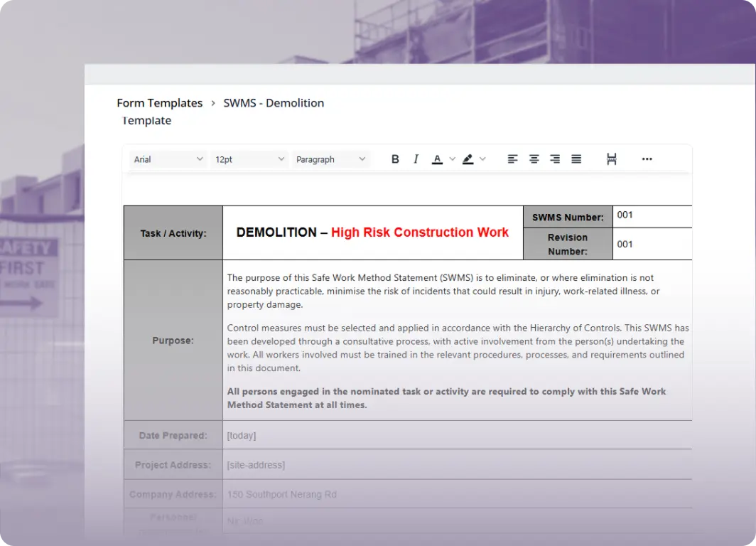The height and width of the screenshot is (546, 756).
Task: Toggle bold formatting
Action: click(x=395, y=159)
